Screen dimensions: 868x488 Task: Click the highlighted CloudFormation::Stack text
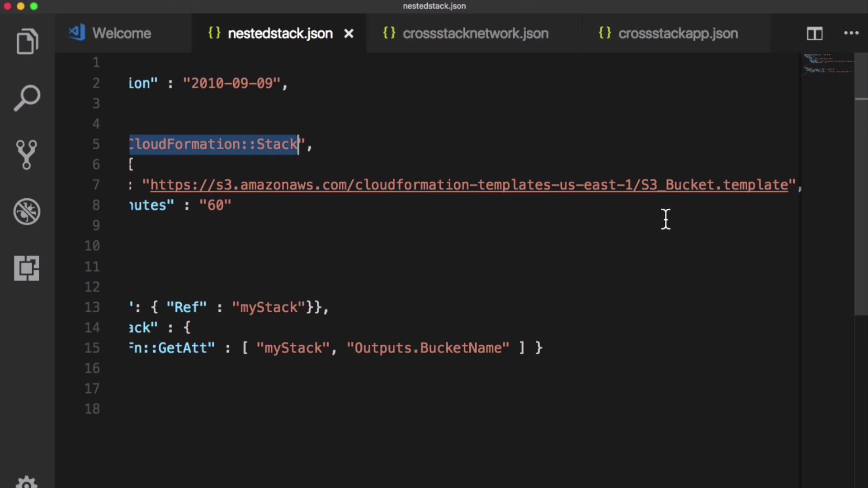[x=213, y=145]
